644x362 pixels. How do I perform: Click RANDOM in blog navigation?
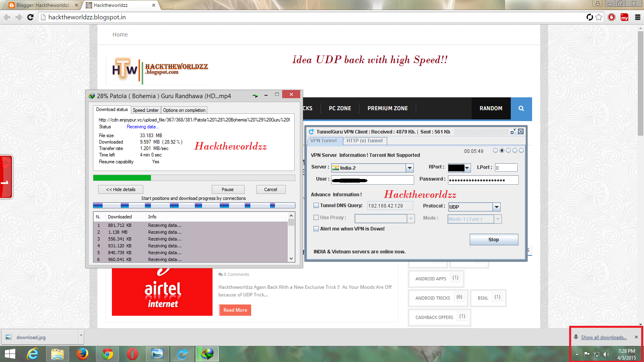[x=491, y=109]
